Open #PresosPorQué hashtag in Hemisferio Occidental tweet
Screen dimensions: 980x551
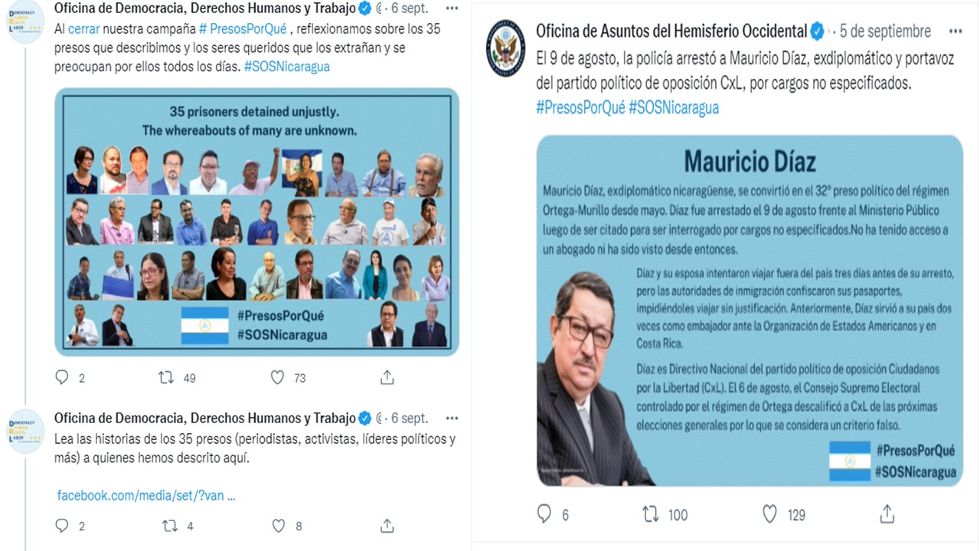[x=580, y=107]
